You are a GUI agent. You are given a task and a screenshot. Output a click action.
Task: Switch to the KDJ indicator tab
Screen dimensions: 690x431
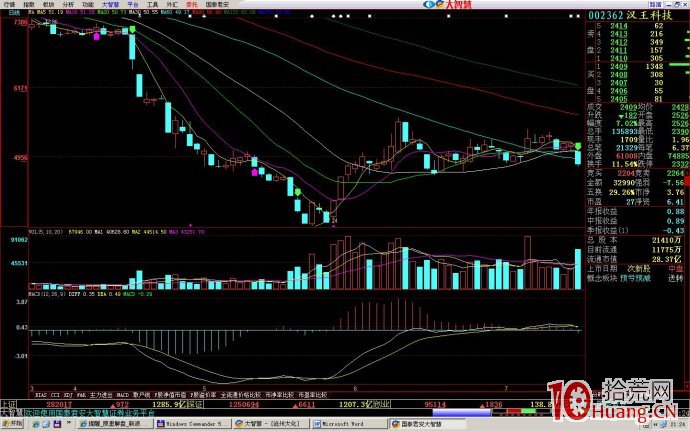pyautogui.click(x=68, y=395)
